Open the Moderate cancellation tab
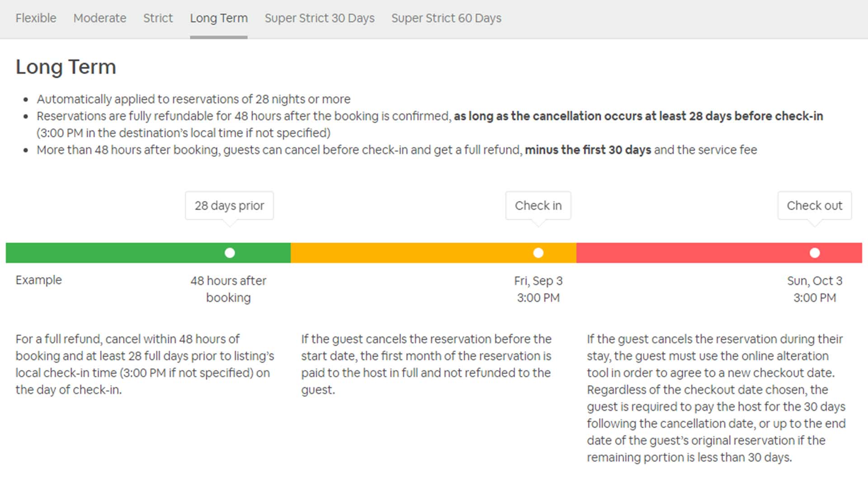This screenshot has height=488, width=868. (x=99, y=18)
